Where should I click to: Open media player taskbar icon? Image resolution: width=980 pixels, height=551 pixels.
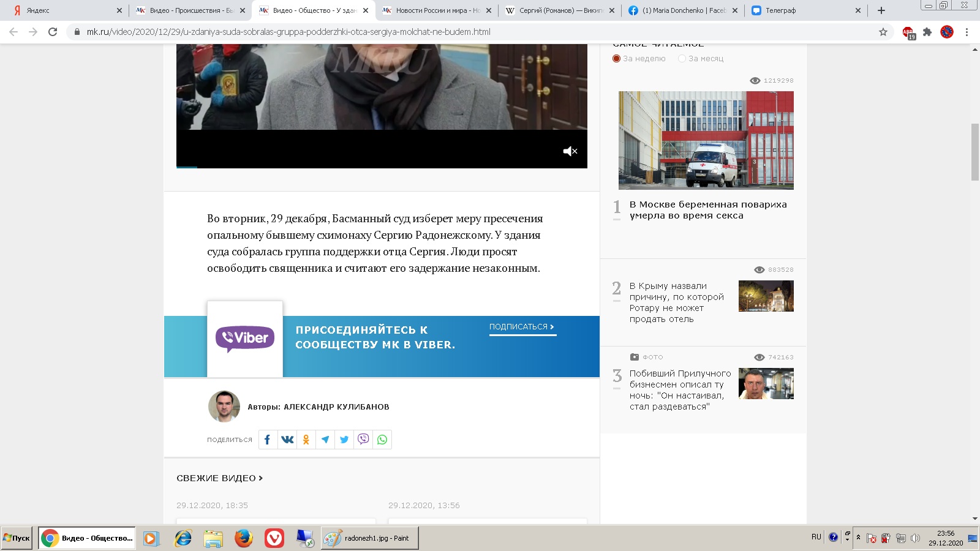click(x=151, y=538)
